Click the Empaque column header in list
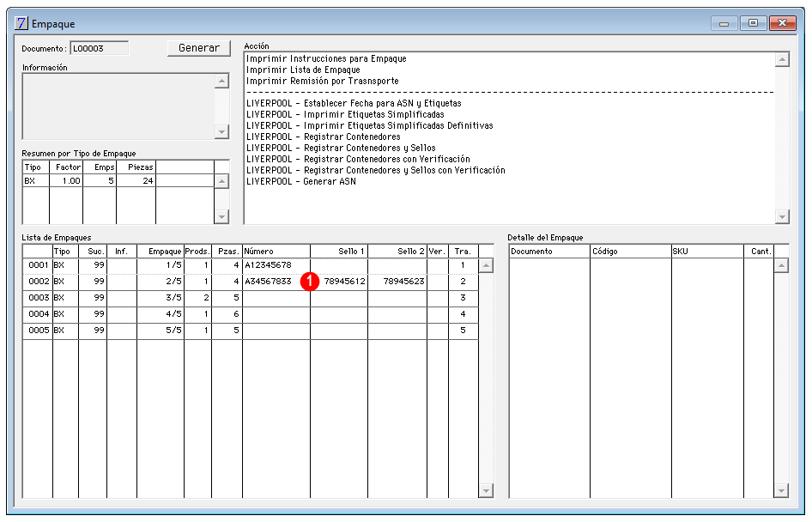812x522 pixels. point(161,252)
